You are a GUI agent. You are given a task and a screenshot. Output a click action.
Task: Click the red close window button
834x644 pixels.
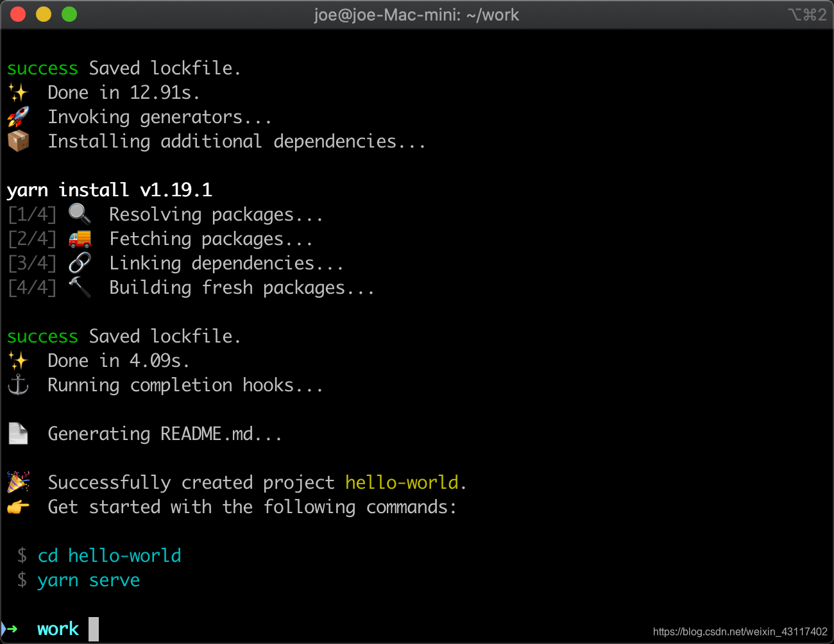click(x=18, y=14)
